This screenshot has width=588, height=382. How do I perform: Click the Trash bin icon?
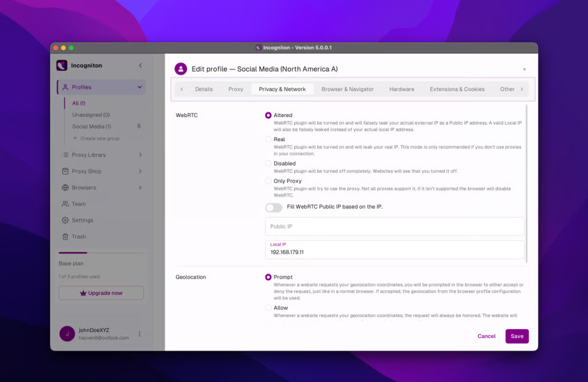pyautogui.click(x=65, y=237)
